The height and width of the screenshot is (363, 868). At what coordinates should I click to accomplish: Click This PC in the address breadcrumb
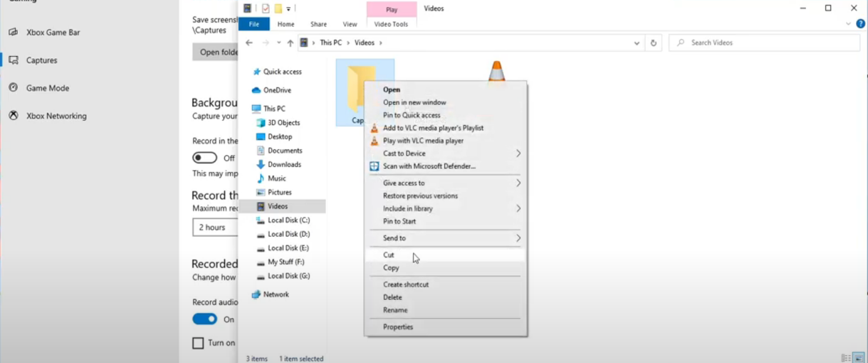tap(331, 43)
